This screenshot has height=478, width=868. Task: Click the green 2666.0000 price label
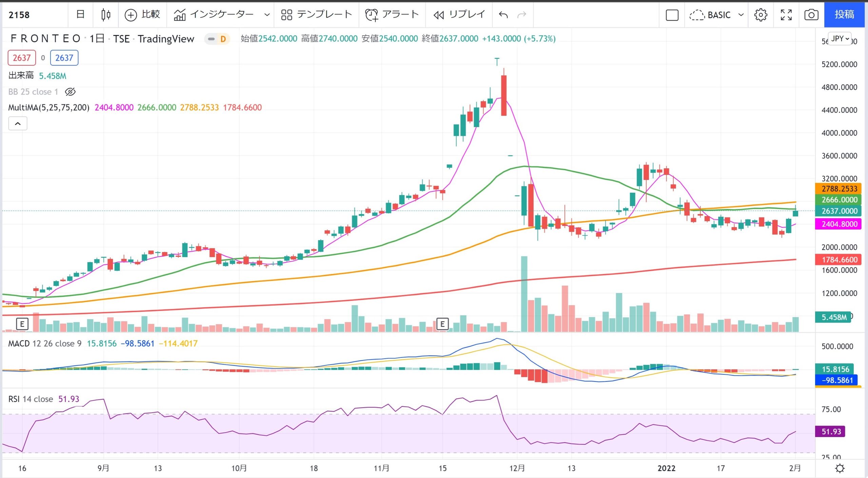click(839, 200)
